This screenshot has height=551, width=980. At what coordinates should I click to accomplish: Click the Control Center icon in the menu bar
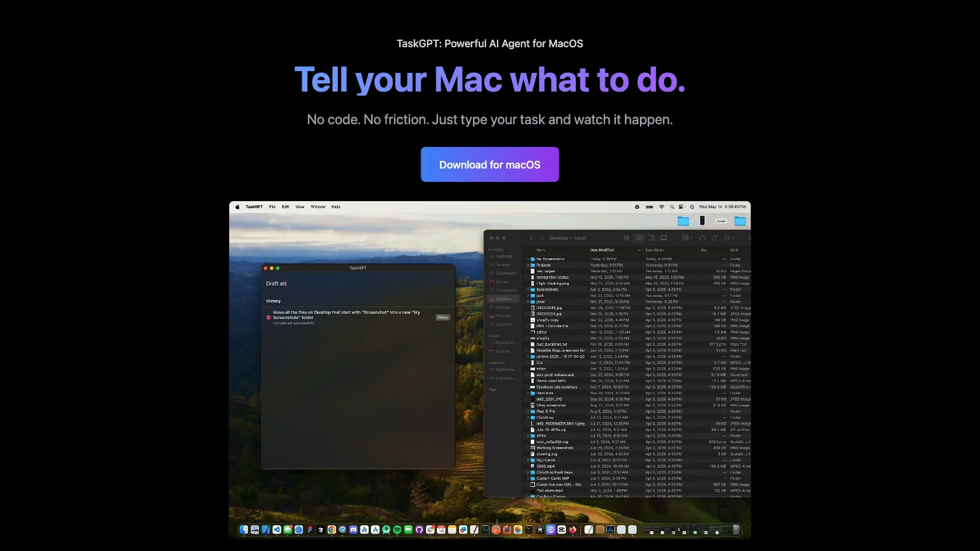coord(681,206)
